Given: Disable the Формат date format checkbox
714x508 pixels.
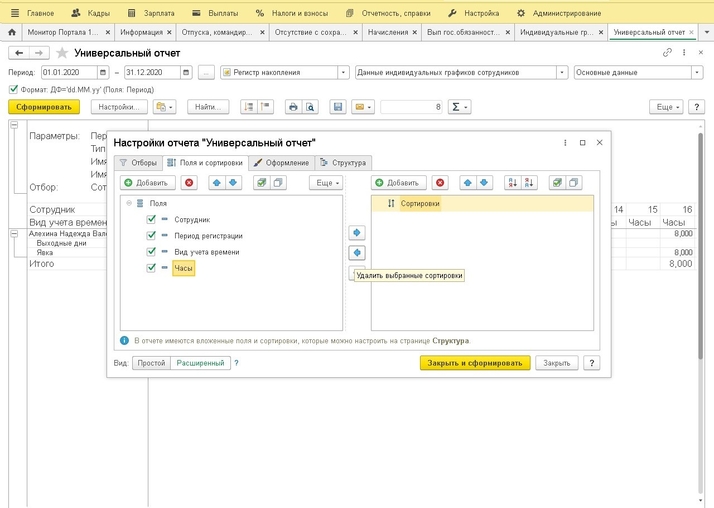Looking at the screenshot, I should tap(13, 89).
